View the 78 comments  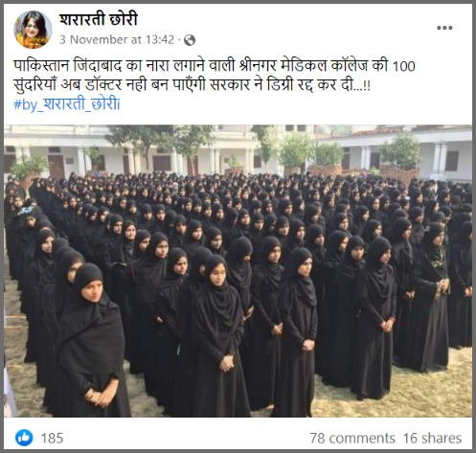pos(352,438)
